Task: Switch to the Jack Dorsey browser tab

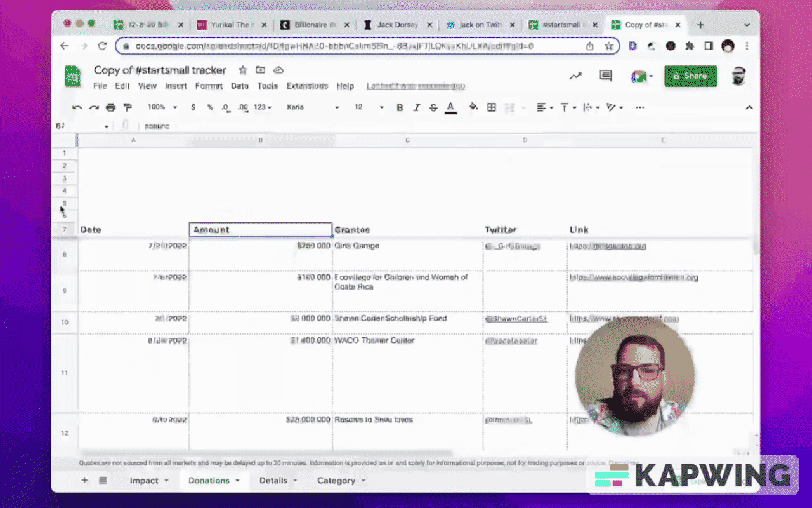Action: click(x=398, y=25)
